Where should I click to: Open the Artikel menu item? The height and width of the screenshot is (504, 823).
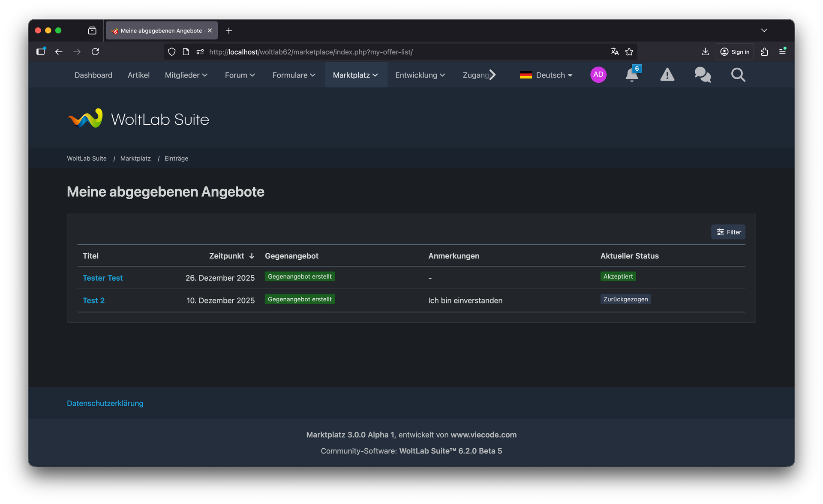pyautogui.click(x=138, y=75)
